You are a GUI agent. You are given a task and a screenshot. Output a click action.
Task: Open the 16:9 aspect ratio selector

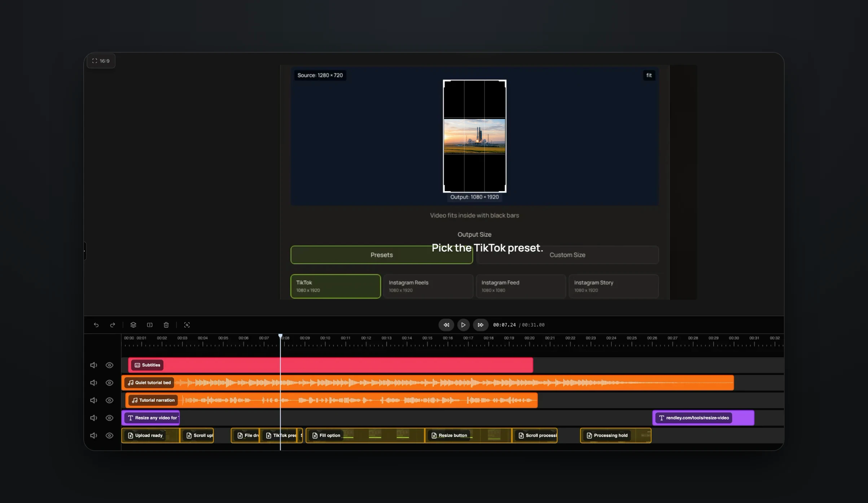(x=101, y=61)
